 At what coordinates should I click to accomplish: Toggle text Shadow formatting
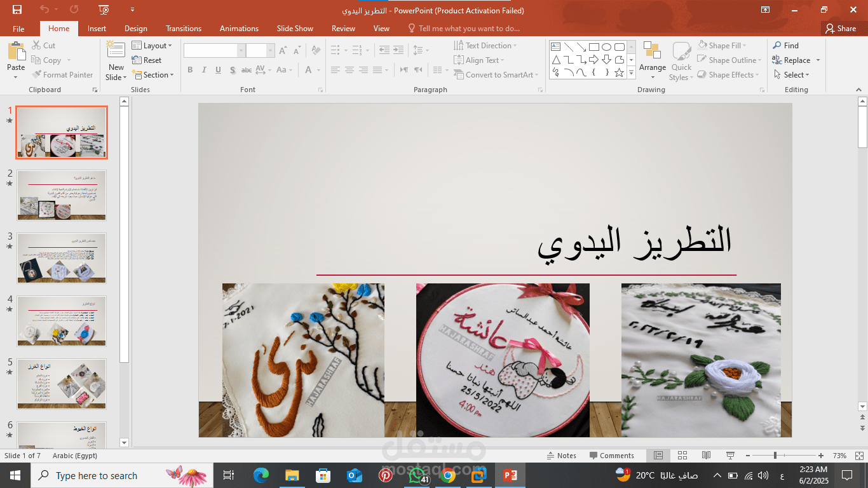pyautogui.click(x=233, y=70)
